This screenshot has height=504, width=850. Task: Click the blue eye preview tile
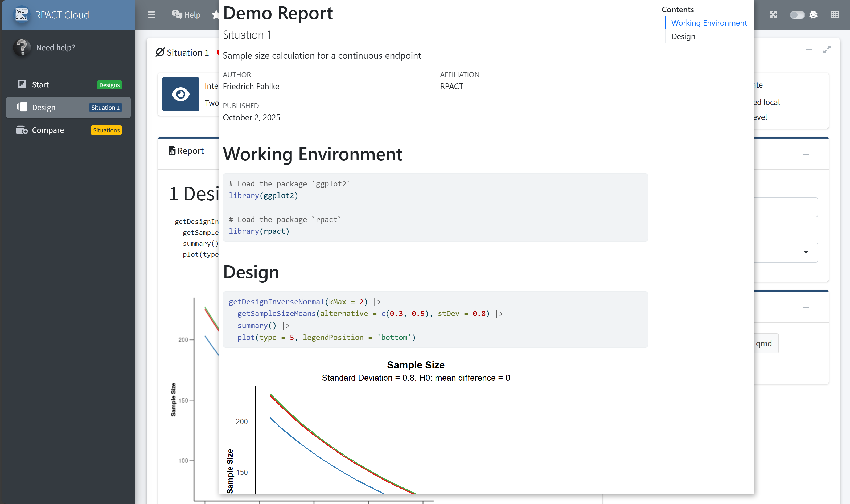click(x=180, y=94)
